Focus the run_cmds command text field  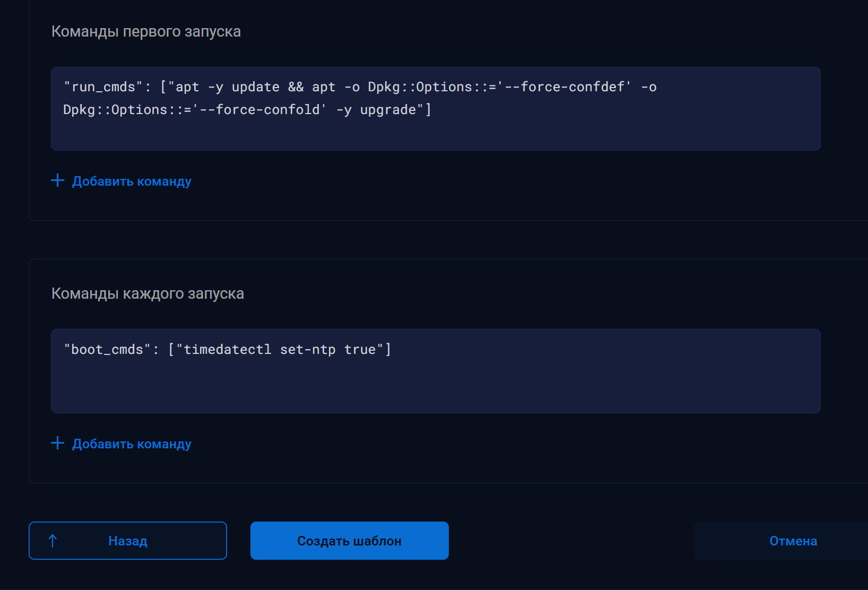pos(435,130)
